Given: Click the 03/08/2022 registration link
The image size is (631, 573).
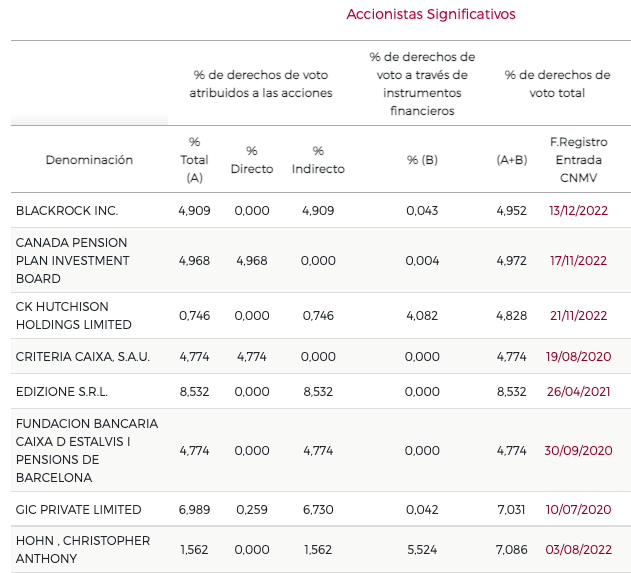Looking at the screenshot, I should pyautogui.click(x=578, y=549).
